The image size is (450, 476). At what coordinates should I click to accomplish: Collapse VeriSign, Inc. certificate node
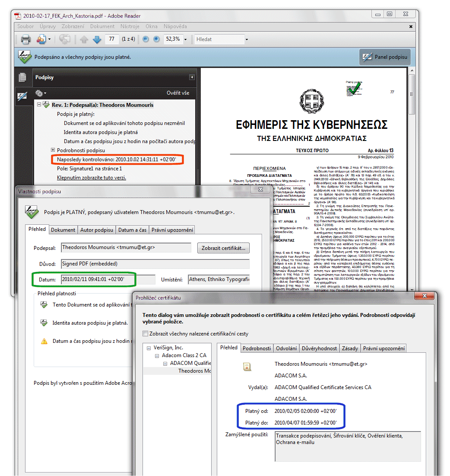click(149, 348)
